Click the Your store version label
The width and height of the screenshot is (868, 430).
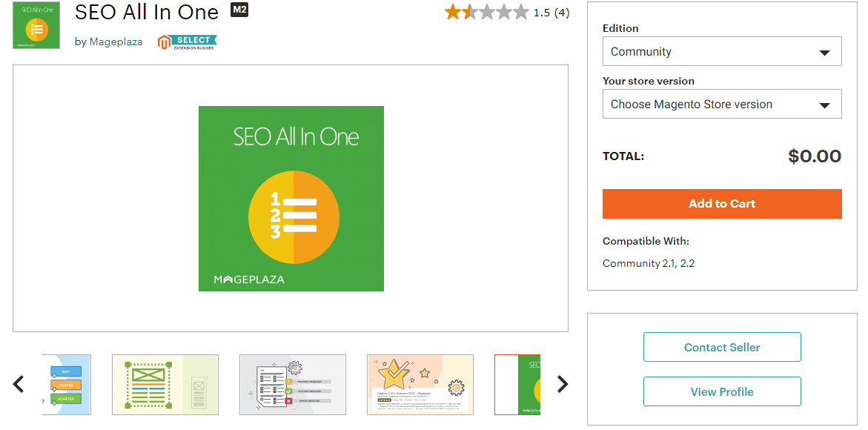coord(649,81)
